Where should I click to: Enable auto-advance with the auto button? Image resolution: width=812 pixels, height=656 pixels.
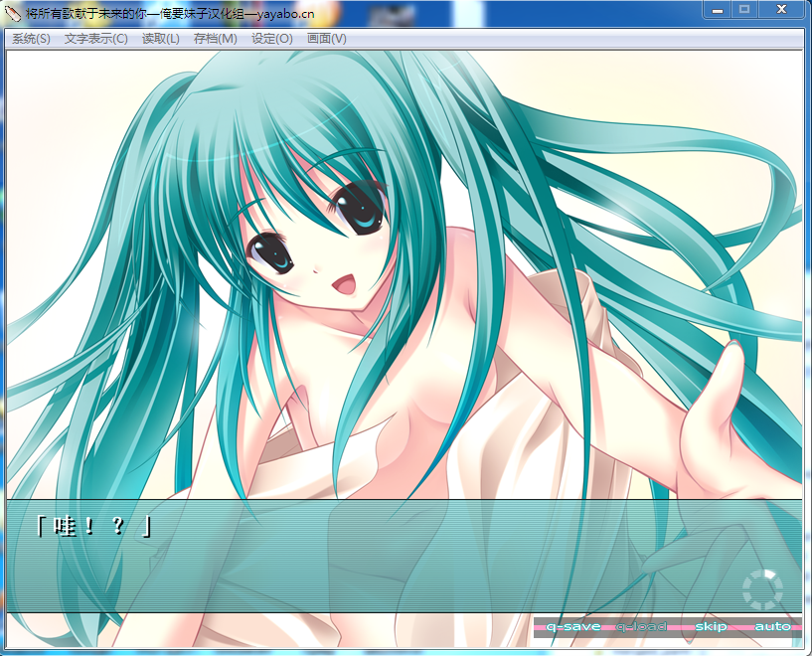(772, 627)
